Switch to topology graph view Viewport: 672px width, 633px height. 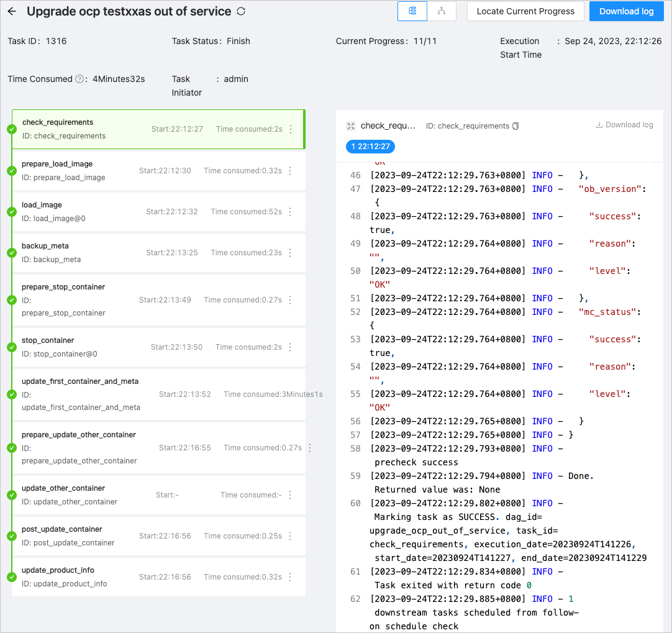(x=442, y=11)
